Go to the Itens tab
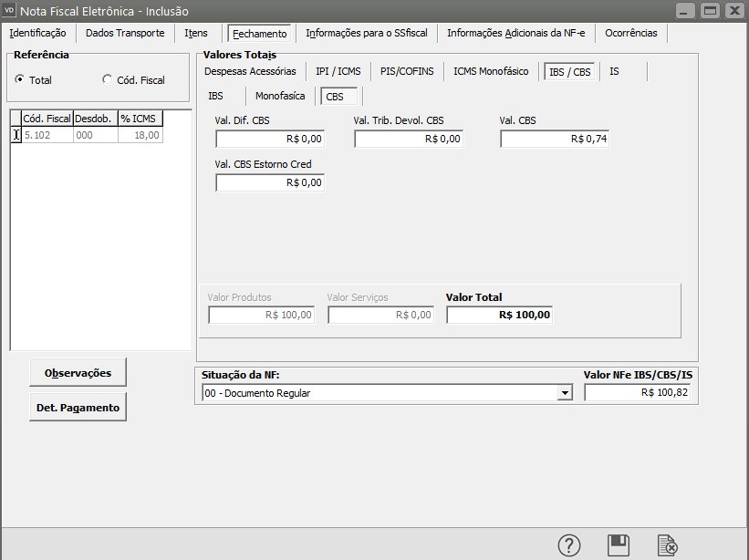The image size is (749, 560). [196, 33]
